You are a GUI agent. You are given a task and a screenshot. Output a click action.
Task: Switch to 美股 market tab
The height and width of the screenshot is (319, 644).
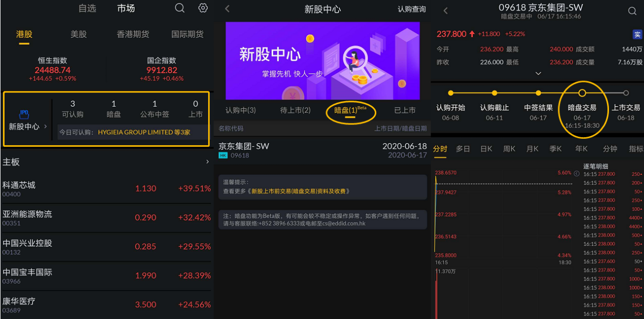click(79, 34)
